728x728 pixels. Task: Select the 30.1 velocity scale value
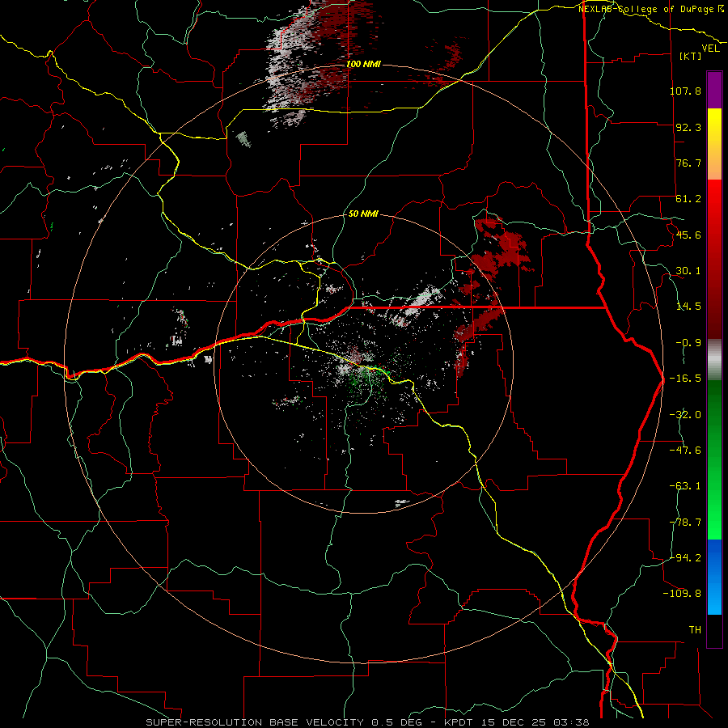(x=688, y=271)
